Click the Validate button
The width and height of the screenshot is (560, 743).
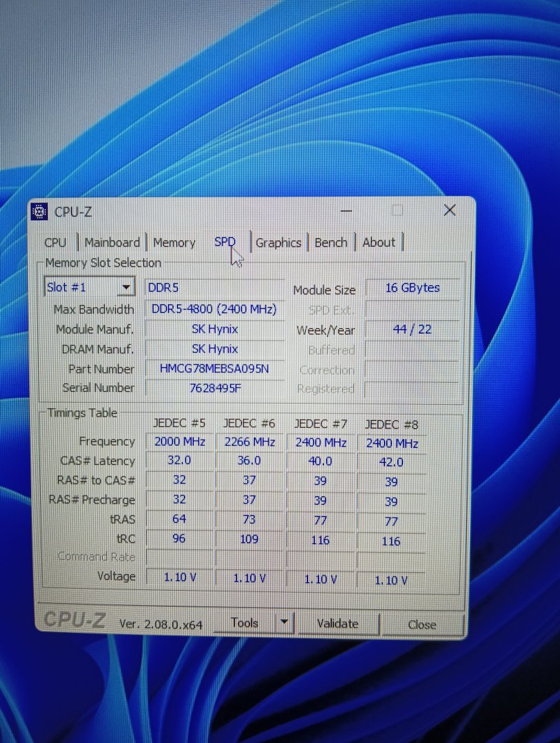(x=337, y=623)
